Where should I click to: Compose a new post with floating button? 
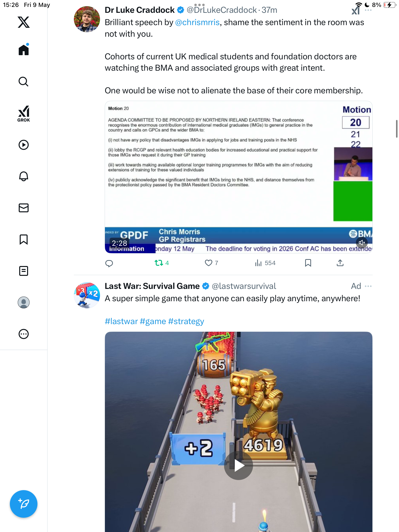click(24, 504)
